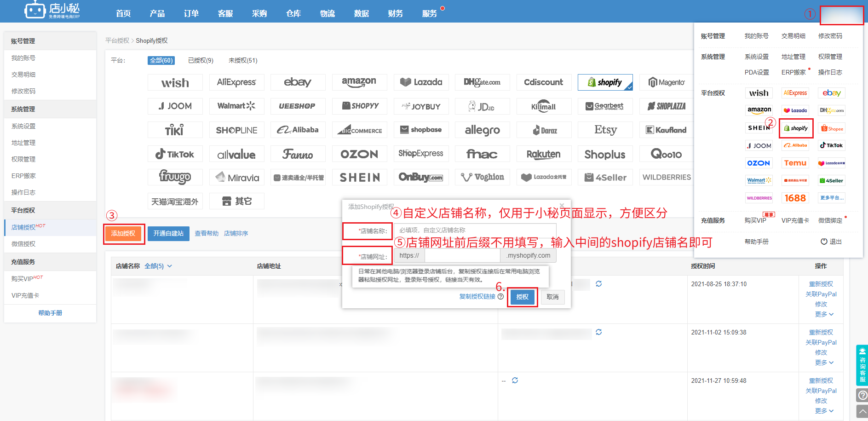The height and width of the screenshot is (421, 868).
Task: Open the 首页 top menu
Action: tap(123, 13)
